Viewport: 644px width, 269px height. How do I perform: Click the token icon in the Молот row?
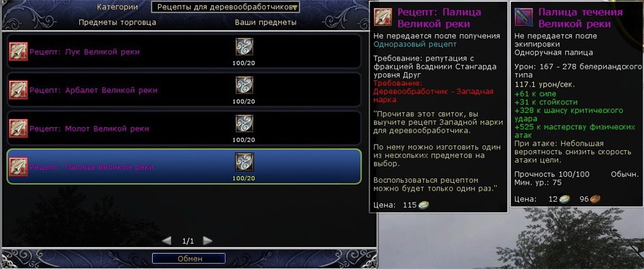pyautogui.click(x=244, y=124)
